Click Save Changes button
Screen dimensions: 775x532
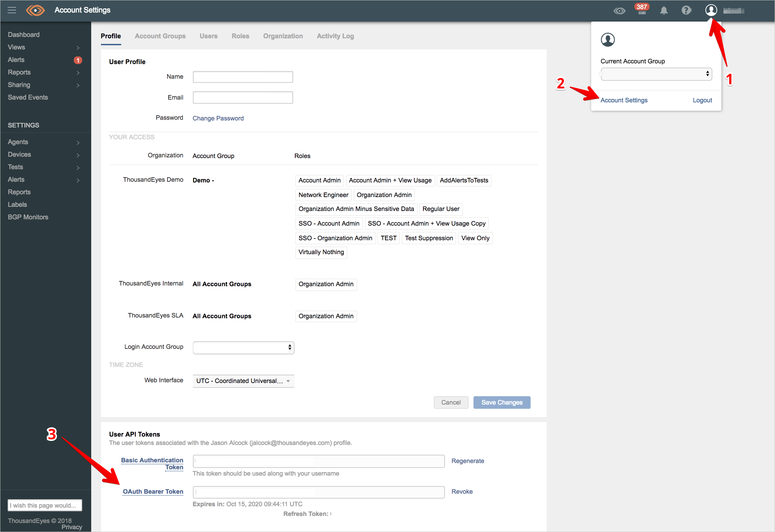coord(502,403)
